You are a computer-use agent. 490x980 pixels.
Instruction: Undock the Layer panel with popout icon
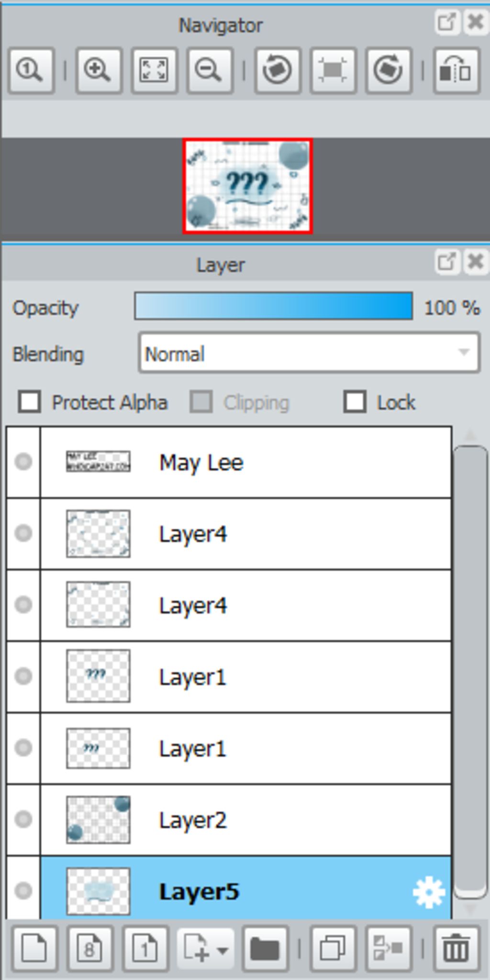pos(446,261)
